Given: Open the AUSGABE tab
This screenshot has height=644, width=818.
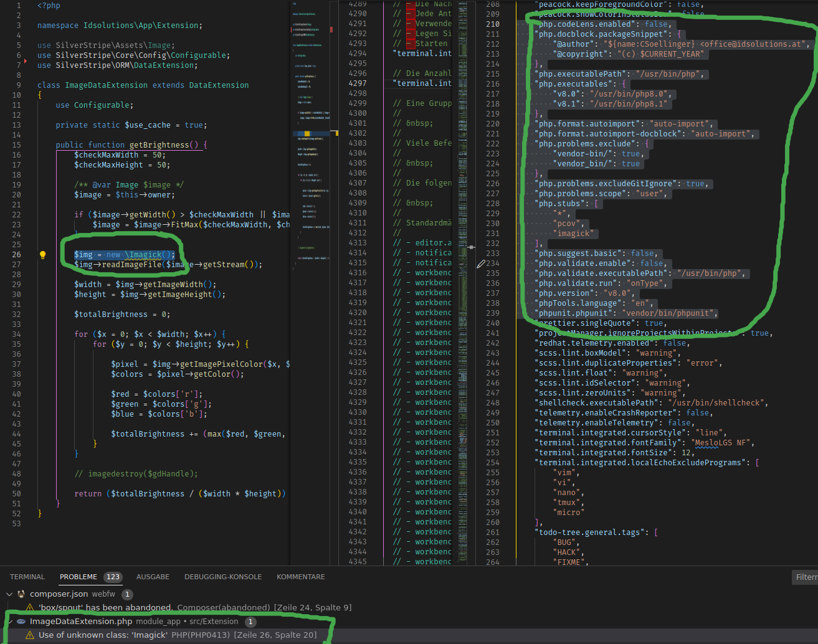Looking at the screenshot, I should pos(153,577).
